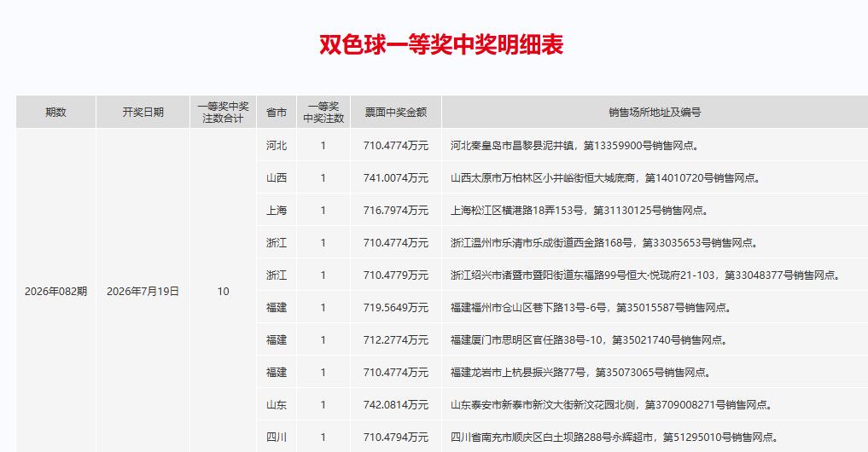
Task: Select the draw date 2026年7月19日
Action: (143, 292)
